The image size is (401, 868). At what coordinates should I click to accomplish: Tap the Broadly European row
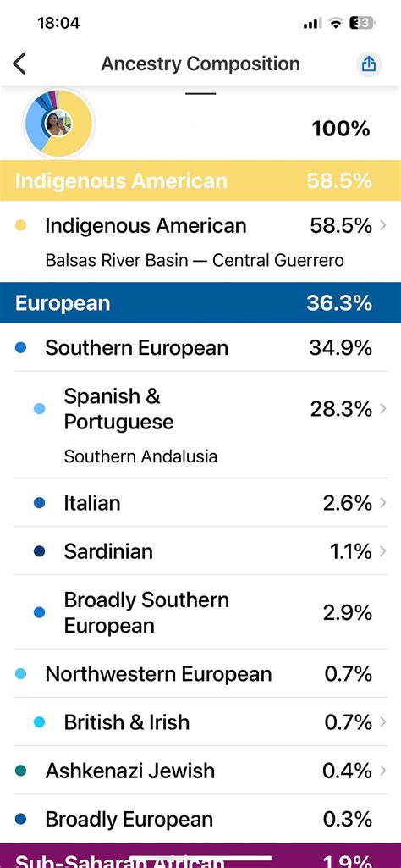point(200,819)
